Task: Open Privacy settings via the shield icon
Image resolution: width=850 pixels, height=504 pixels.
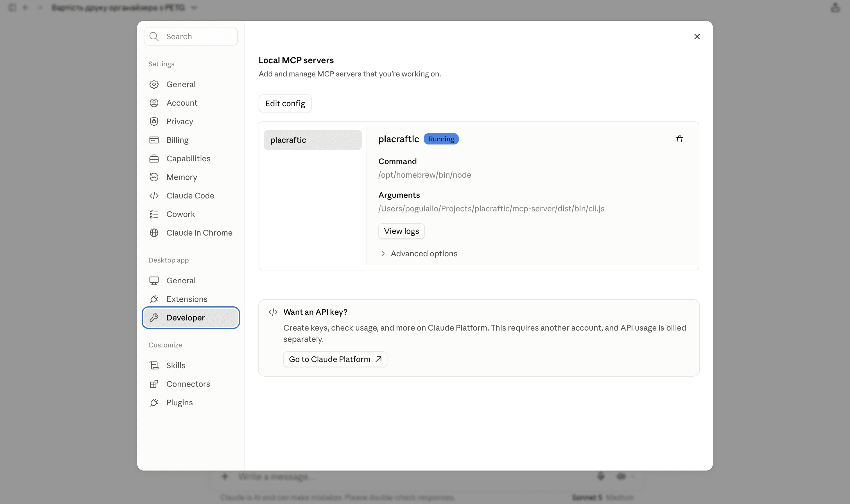Action: [154, 121]
